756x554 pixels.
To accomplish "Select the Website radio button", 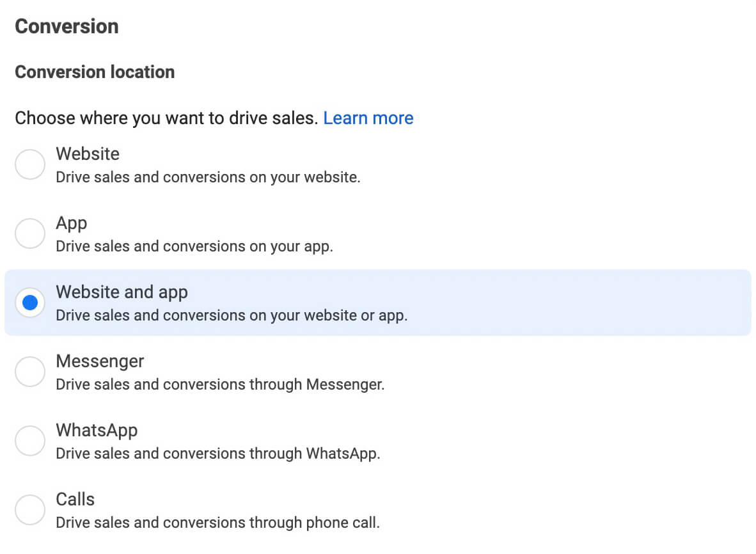I will [x=30, y=165].
